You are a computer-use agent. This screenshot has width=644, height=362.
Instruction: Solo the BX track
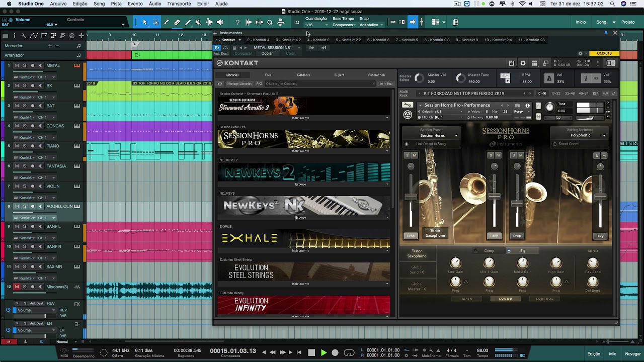coord(25,85)
